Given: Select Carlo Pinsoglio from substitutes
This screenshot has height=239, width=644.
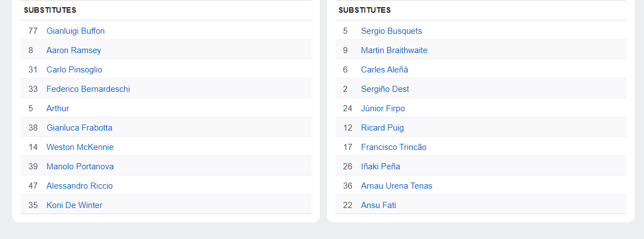Looking at the screenshot, I should click(74, 70).
